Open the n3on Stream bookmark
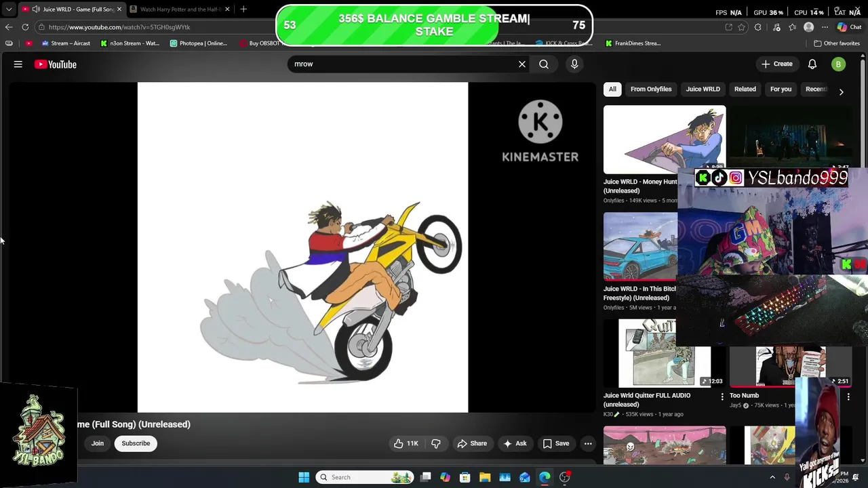The height and width of the screenshot is (488, 868). pyautogui.click(x=130, y=43)
